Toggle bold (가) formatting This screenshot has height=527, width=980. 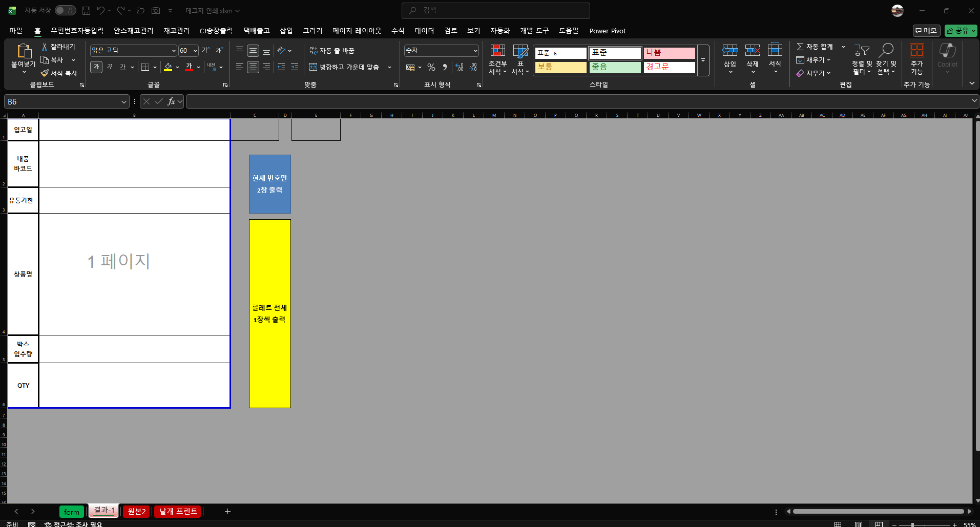coord(96,67)
